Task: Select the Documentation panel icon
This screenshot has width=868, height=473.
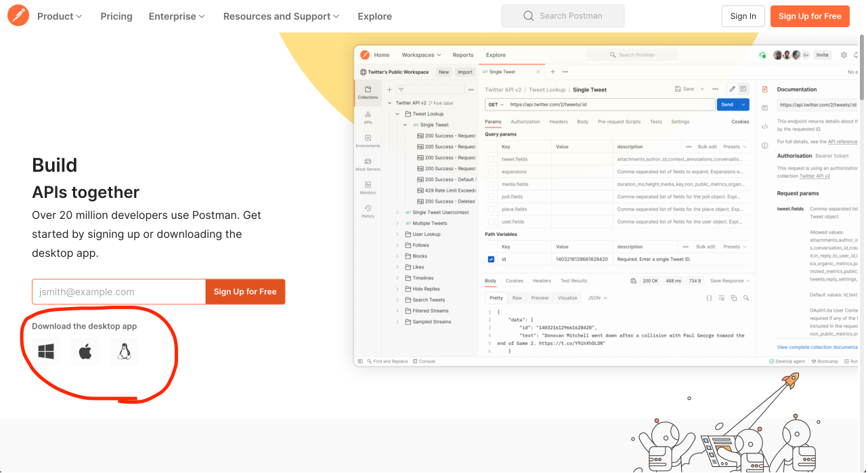Action: point(764,89)
